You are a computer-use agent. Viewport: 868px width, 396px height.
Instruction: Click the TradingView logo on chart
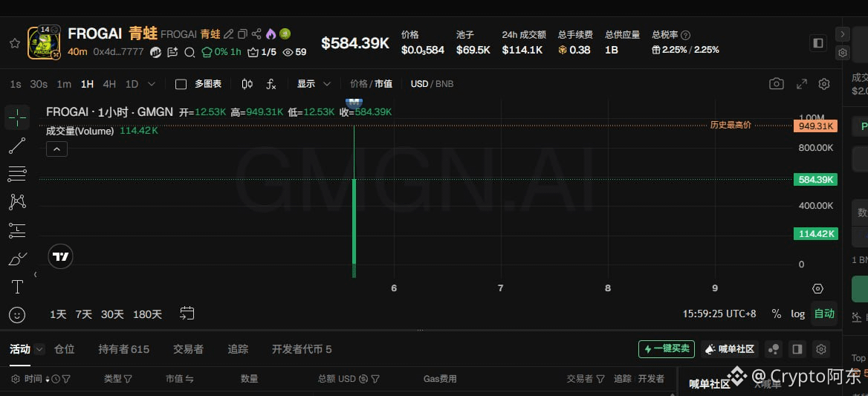tap(61, 256)
